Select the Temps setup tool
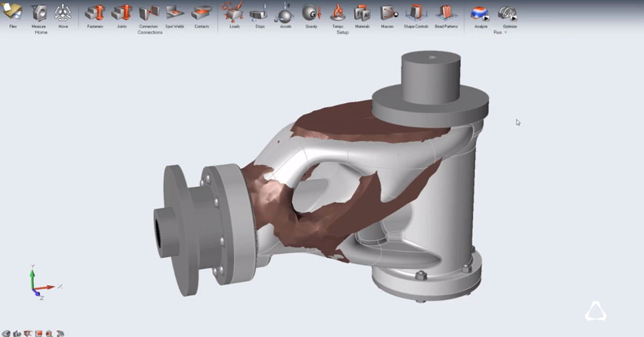This screenshot has width=644, height=337. click(338, 14)
